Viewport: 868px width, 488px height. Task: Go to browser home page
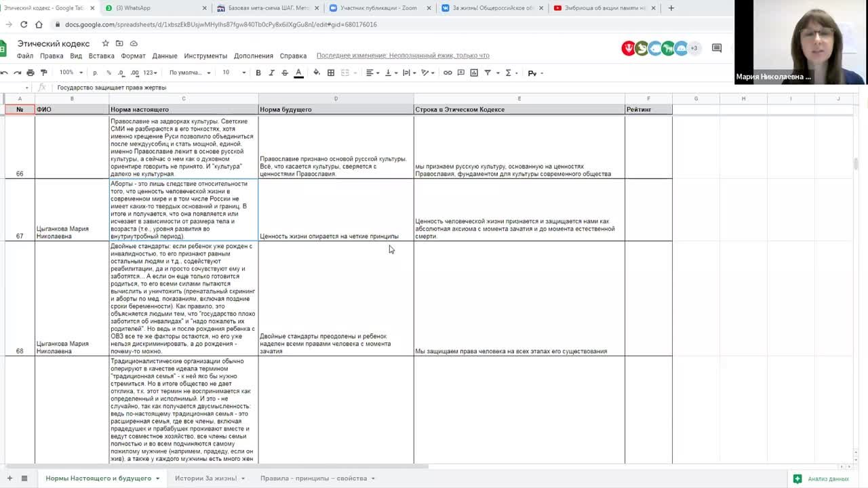tap(39, 24)
